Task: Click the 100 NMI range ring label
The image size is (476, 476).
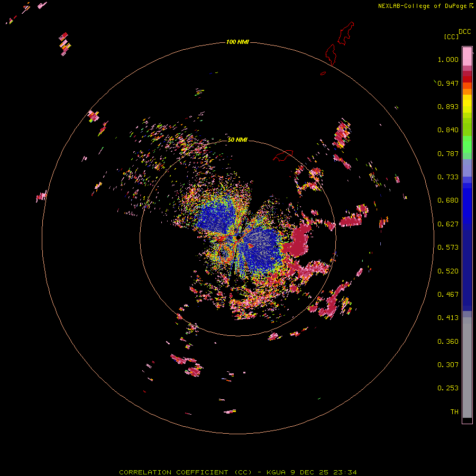Action: point(237,42)
